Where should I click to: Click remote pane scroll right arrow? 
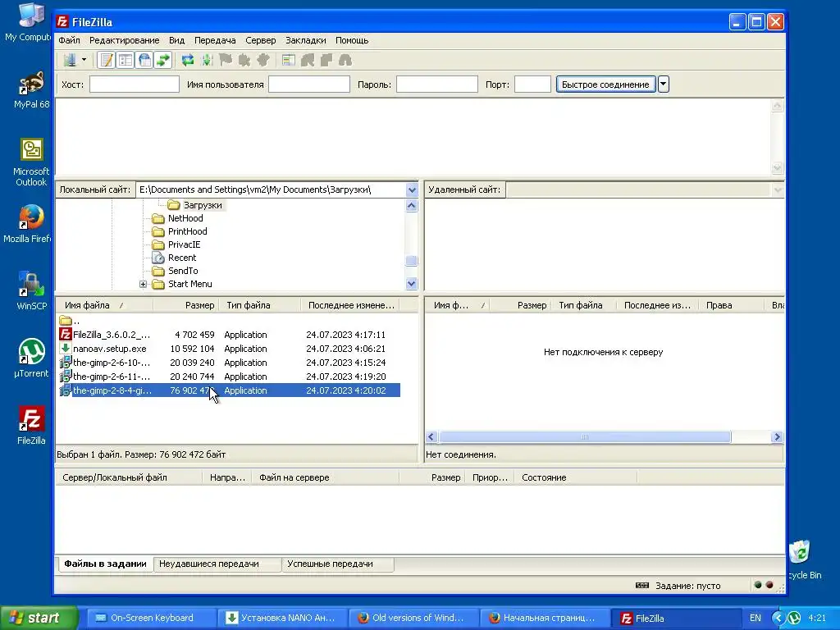pyautogui.click(x=777, y=437)
